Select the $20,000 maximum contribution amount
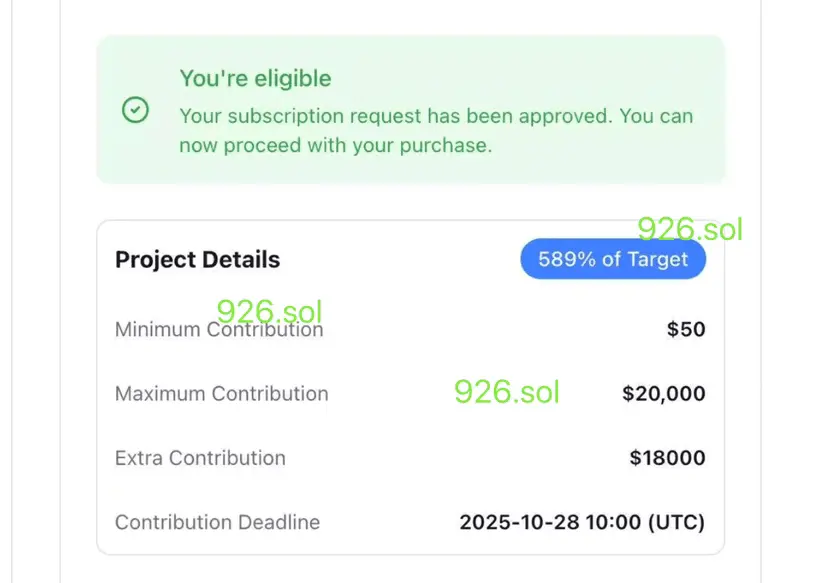828x583 pixels. (663, 394)
